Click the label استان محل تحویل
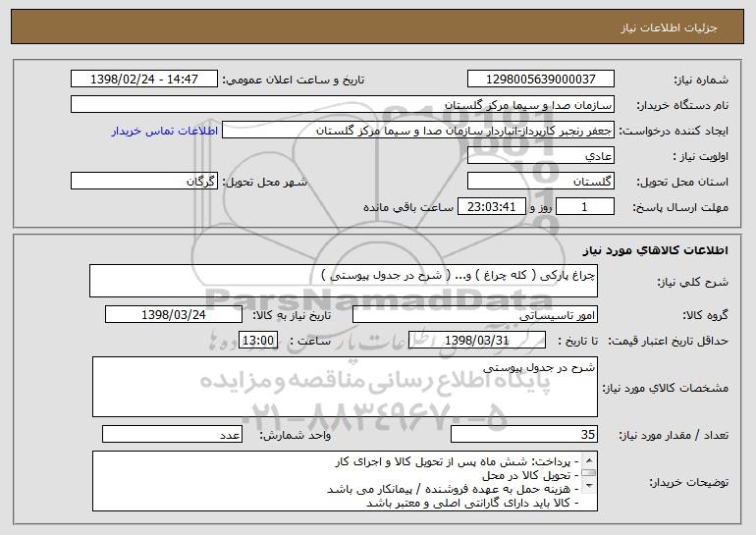Image resolution: width=756 pixels, height=535 pixels. (682, 182)
